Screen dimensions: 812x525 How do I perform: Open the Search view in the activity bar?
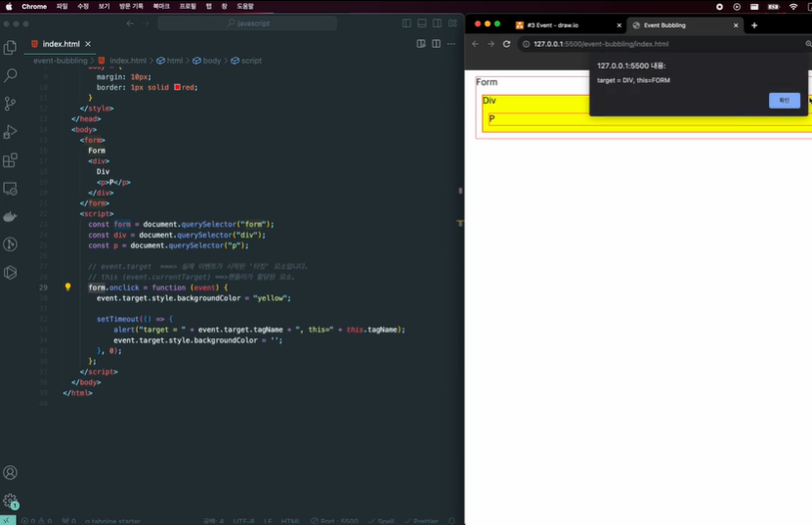tap(10, 75)
